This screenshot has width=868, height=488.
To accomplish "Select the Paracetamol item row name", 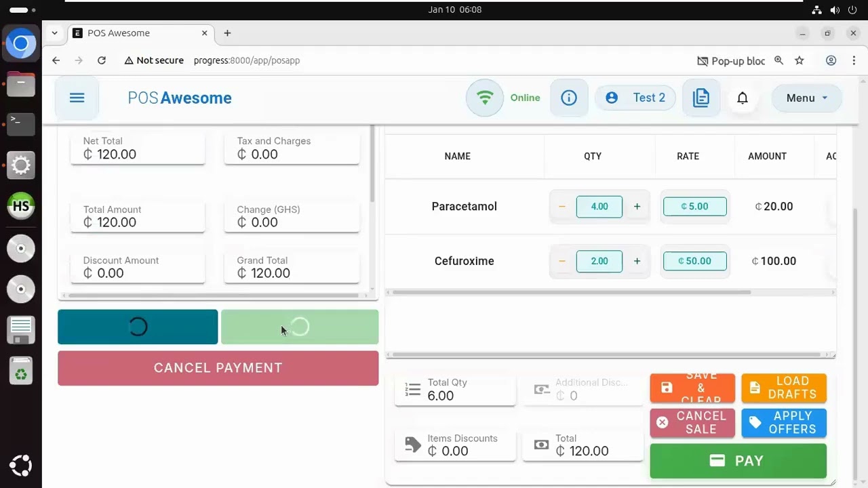I will [465, 206].
